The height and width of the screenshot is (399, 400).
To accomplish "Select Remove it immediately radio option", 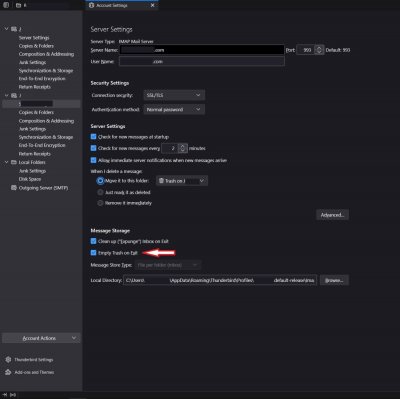I will click(100, 203).
